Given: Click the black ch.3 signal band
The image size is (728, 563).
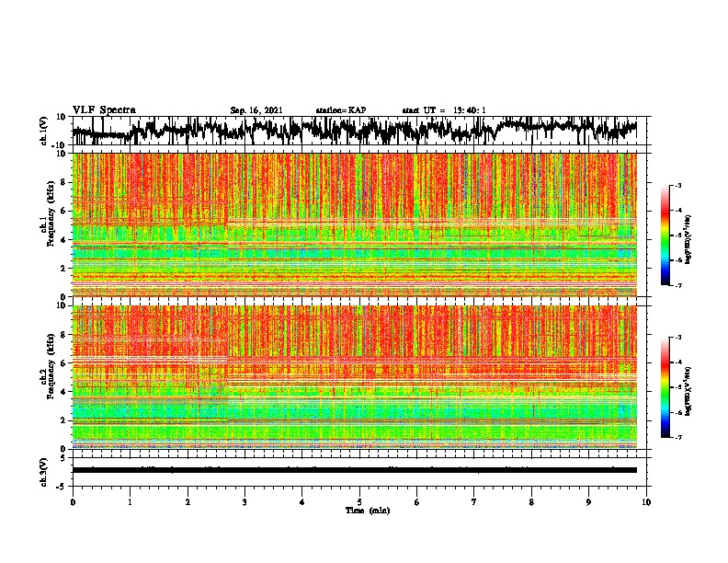Looking at the screenshot, I should pyautogui.click(x=354, y=470).
